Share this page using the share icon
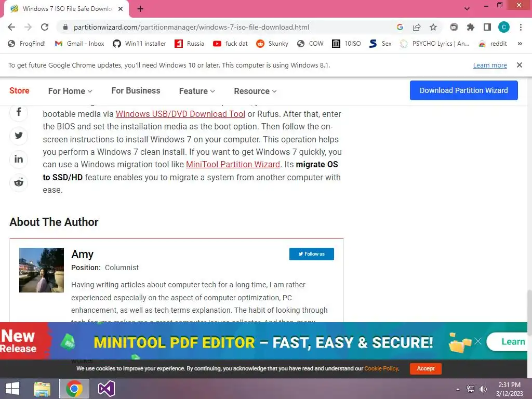 click(417, 27)
